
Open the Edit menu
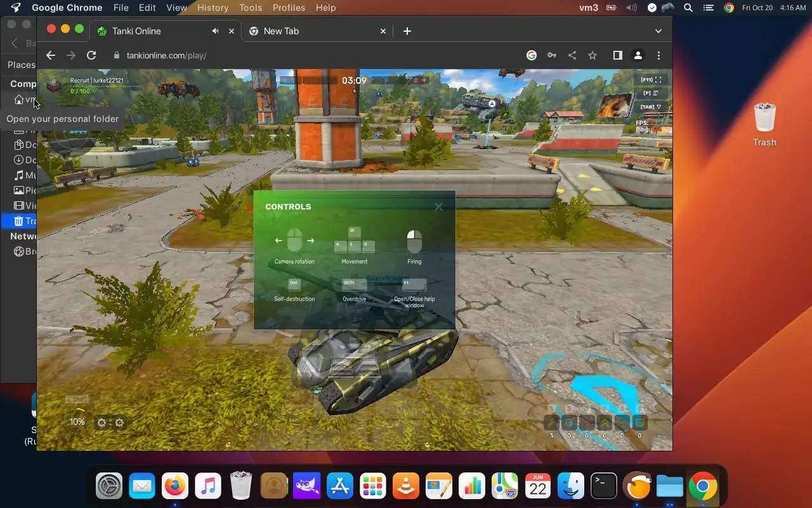point(147,8)
